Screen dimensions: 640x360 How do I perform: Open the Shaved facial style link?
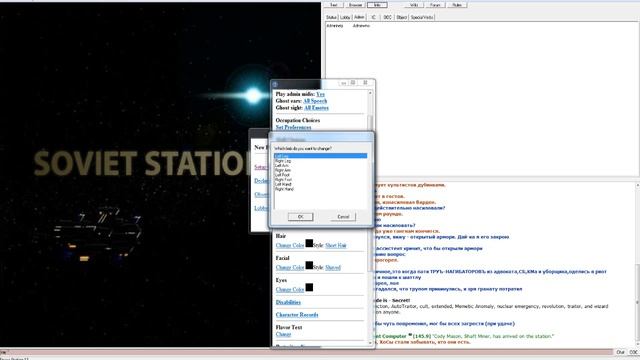point(333,267)
